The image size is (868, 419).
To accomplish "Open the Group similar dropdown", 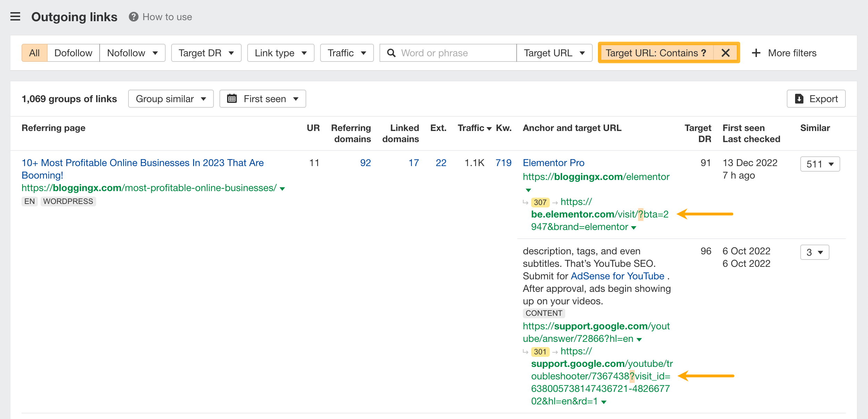I will point(171,99).
